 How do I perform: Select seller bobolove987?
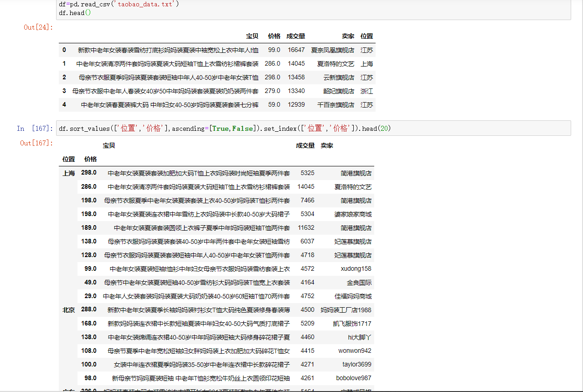354,378
